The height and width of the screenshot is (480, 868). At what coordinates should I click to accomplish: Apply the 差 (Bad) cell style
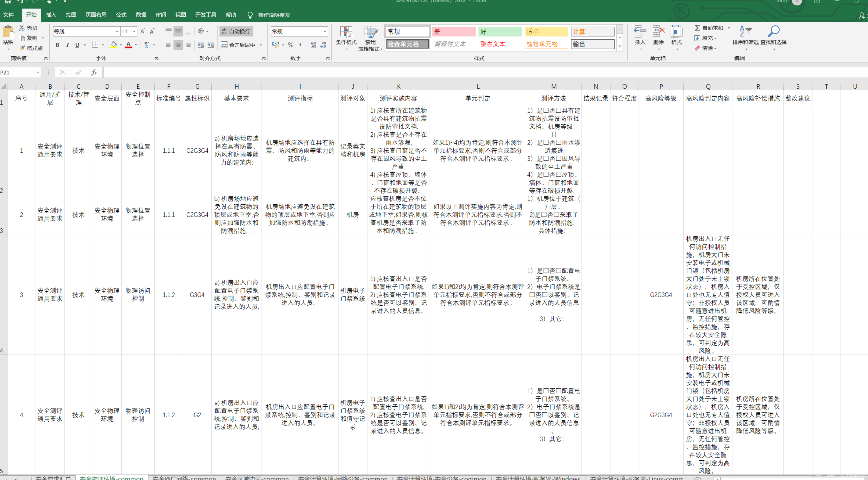[453, 31]
